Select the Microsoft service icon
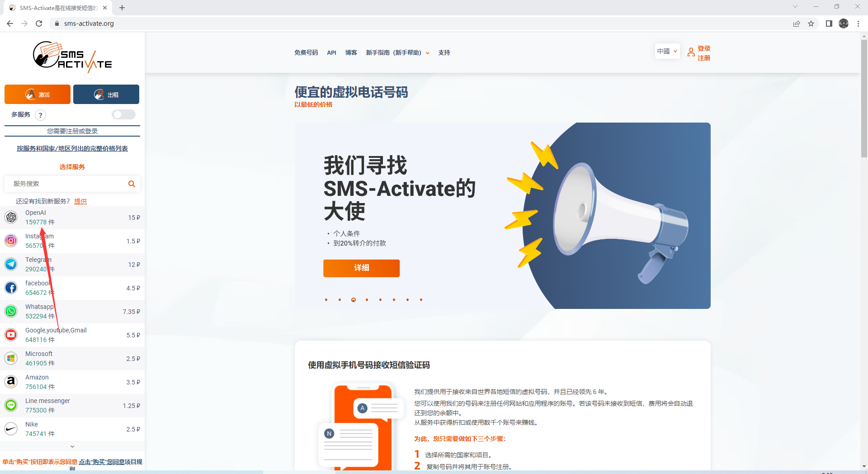868x474 pixels. pyautogui.click(x=11, y=358)
